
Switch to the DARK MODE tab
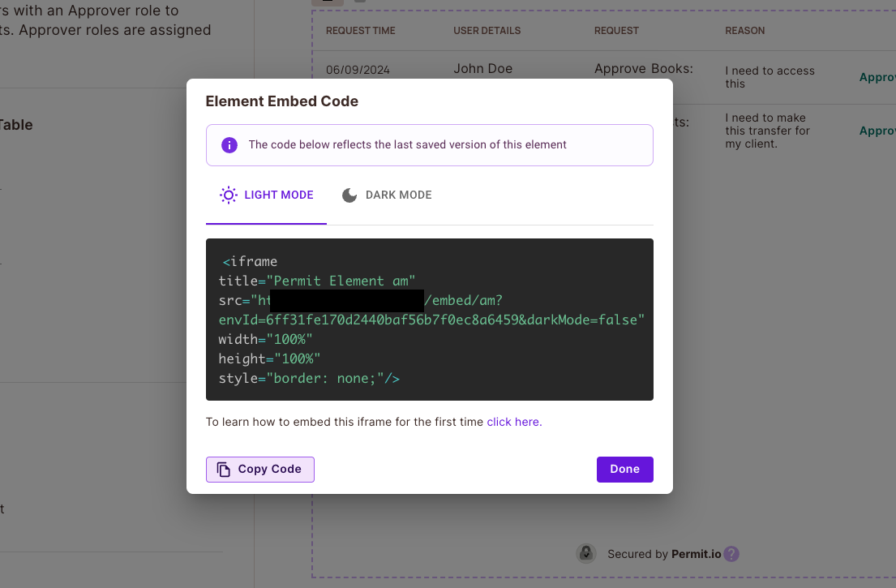(x=387, y=195)
